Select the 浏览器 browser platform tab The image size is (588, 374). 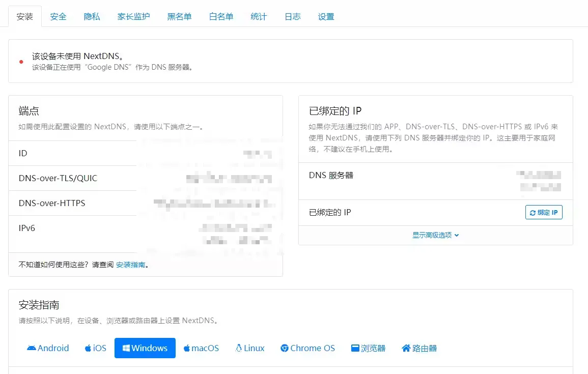368,348
